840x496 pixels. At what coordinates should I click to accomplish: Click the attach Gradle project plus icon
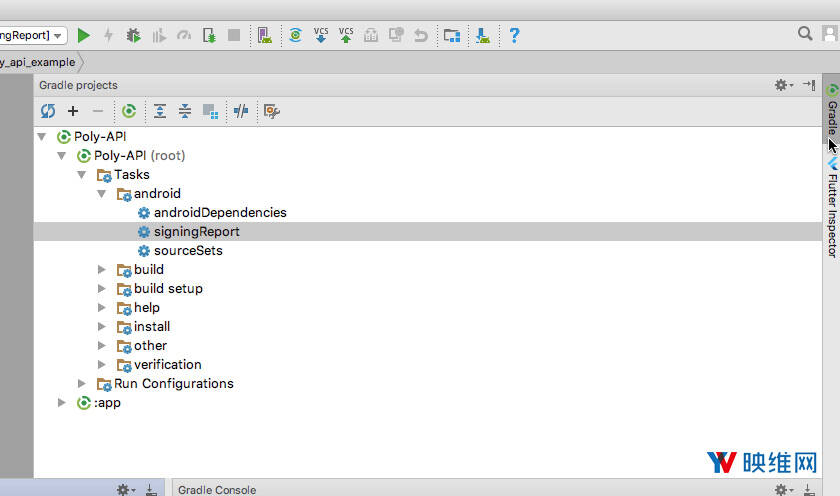pyautogui.click(x=73, y=111)
